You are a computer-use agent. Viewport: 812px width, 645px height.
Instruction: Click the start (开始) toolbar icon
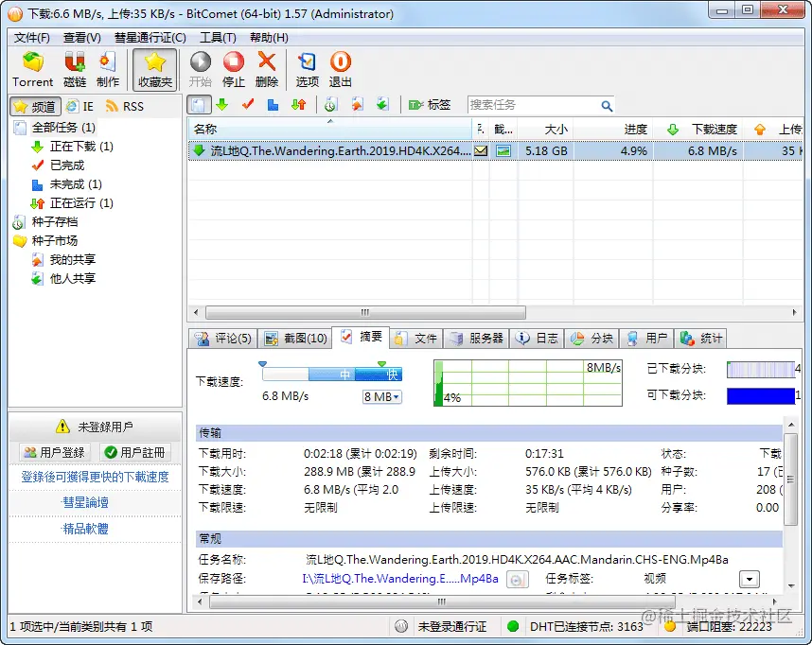tap(200, 69)
